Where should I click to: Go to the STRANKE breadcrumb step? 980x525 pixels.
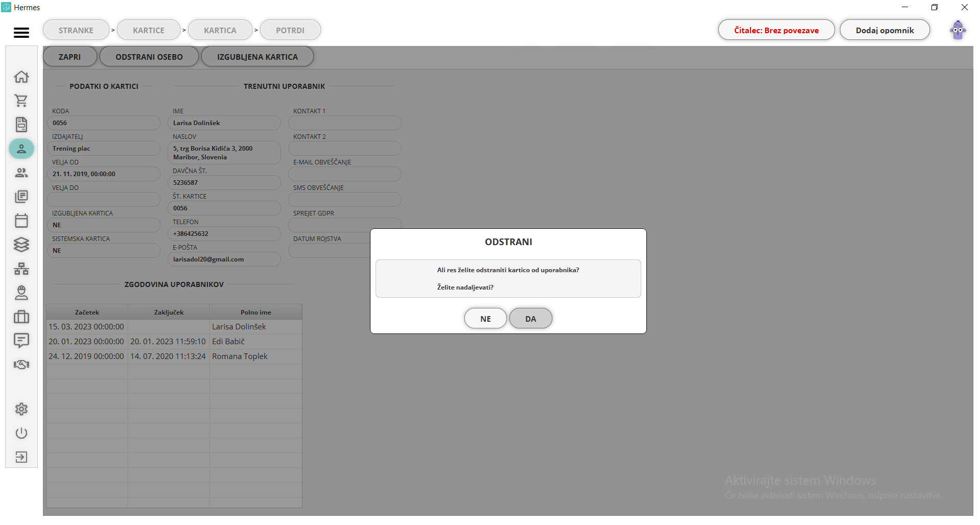[x=76, y=30]
